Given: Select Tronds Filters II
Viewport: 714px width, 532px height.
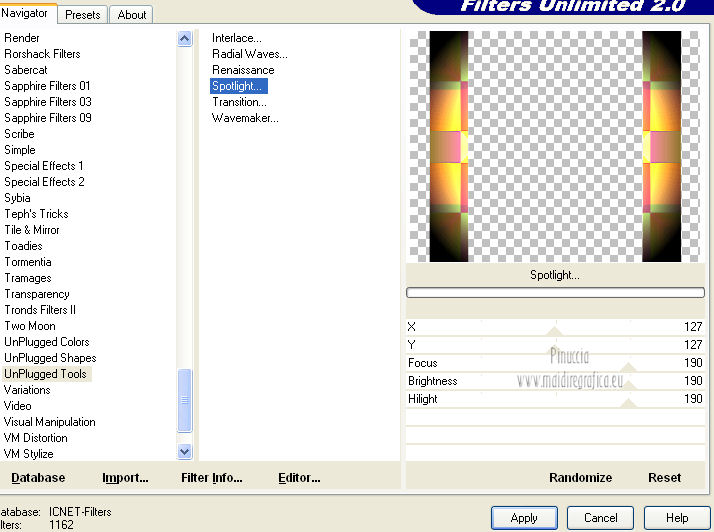Looking at the screenshot, I should 40,310.
